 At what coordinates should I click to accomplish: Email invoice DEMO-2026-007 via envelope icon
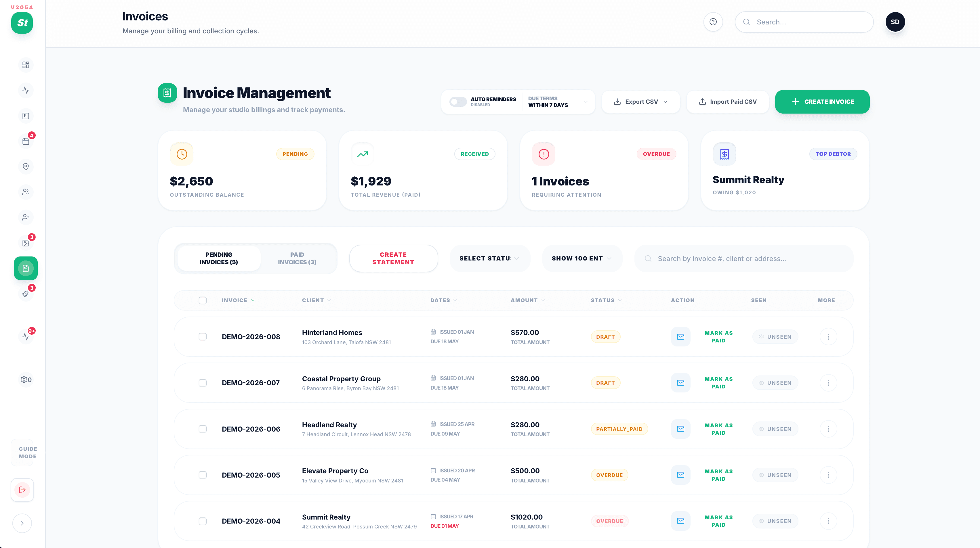coord(680,383)
